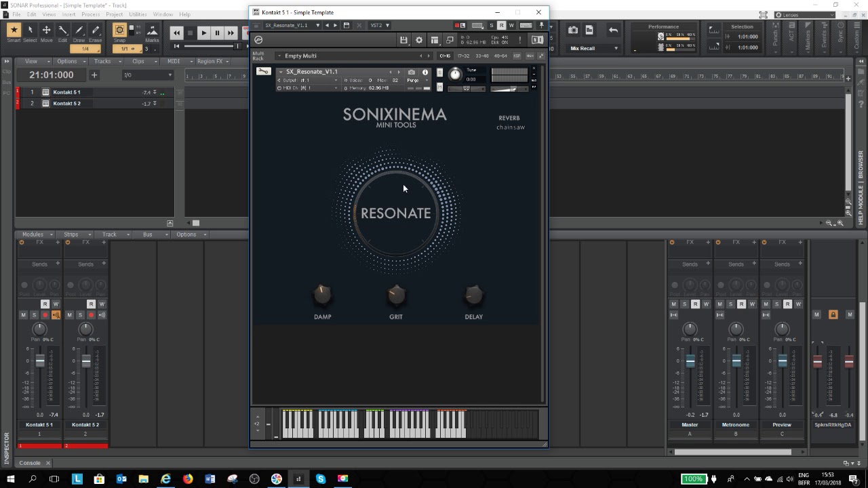This screenshot has height=488, width=868.
Task: Enable plugin automation Read R button
Action: click(501, 25)
